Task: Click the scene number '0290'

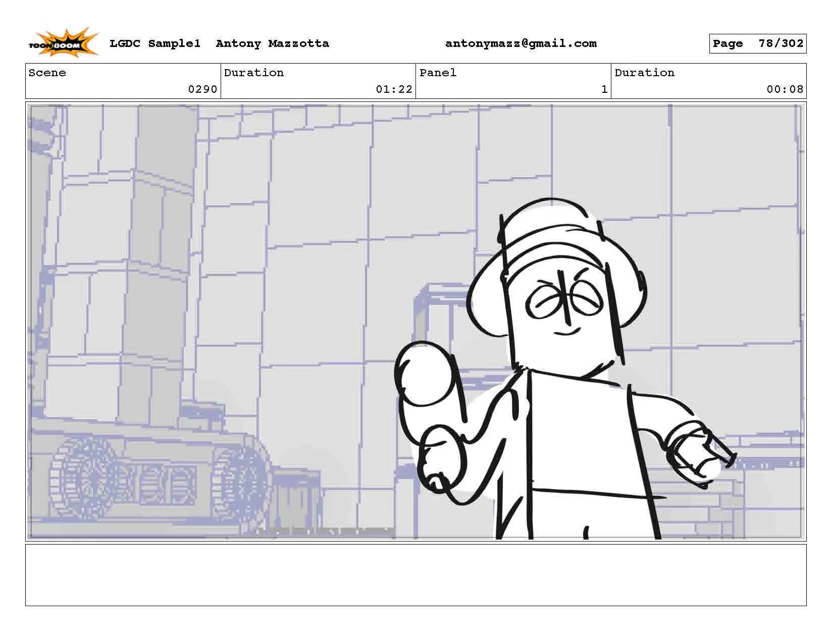Action: 202,89
